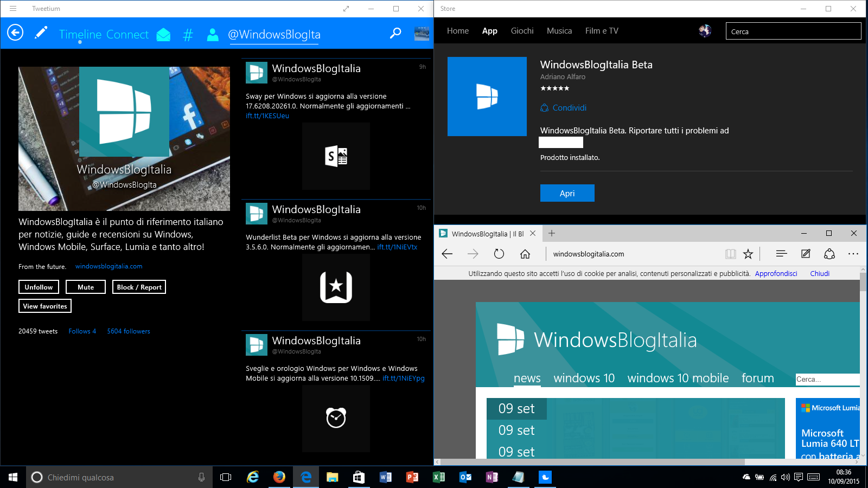Image resolution: width=868 pixels, height=488 pixels.
Task: Open the Tweetium messages envelope icon
Action: pos(163,35)
